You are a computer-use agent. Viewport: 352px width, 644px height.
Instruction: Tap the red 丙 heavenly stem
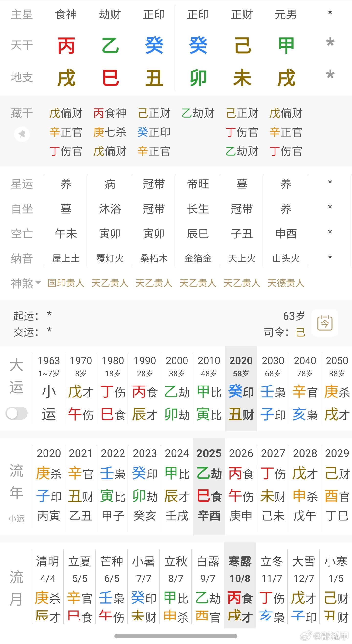click(66, 45)
